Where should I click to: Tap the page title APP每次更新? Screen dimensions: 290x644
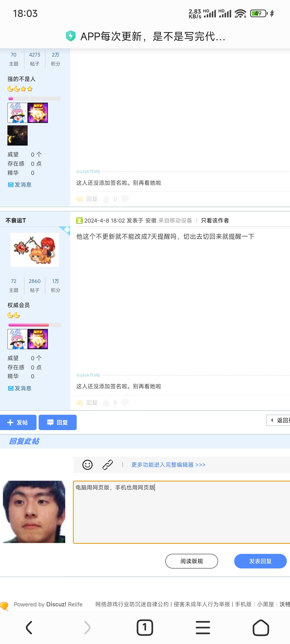tap(153, 36)
